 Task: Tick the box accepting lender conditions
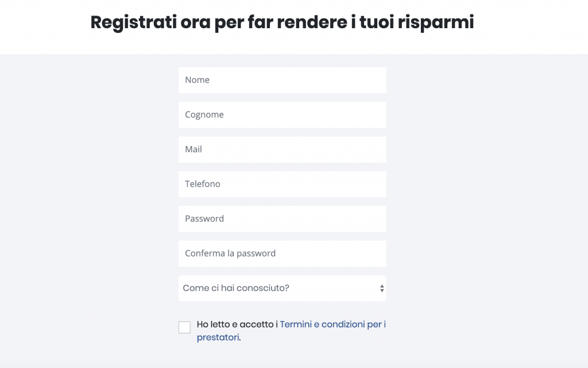click(x=184, y=327)
